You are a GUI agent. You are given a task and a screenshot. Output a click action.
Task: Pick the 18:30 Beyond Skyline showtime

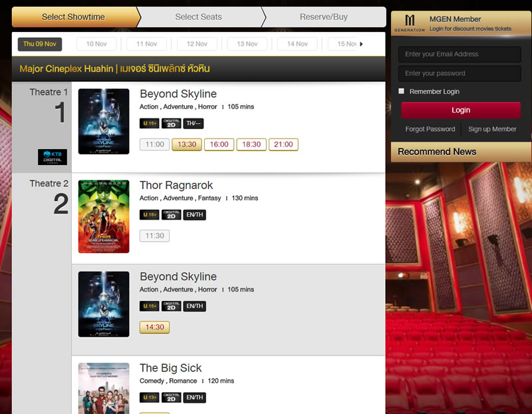[x=251, y=144]
